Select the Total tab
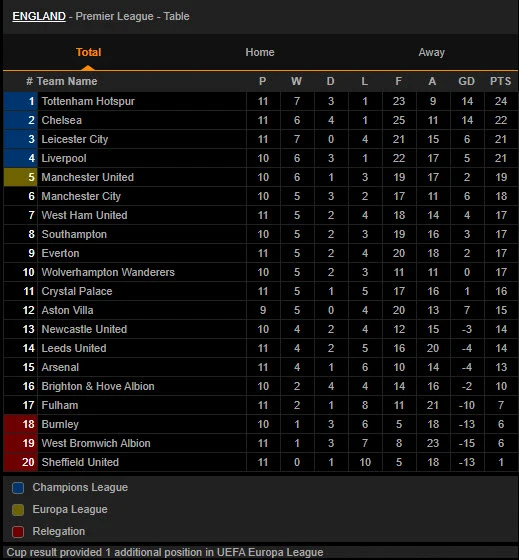Viewport: 519px width, 560px height. pos(88,52)
